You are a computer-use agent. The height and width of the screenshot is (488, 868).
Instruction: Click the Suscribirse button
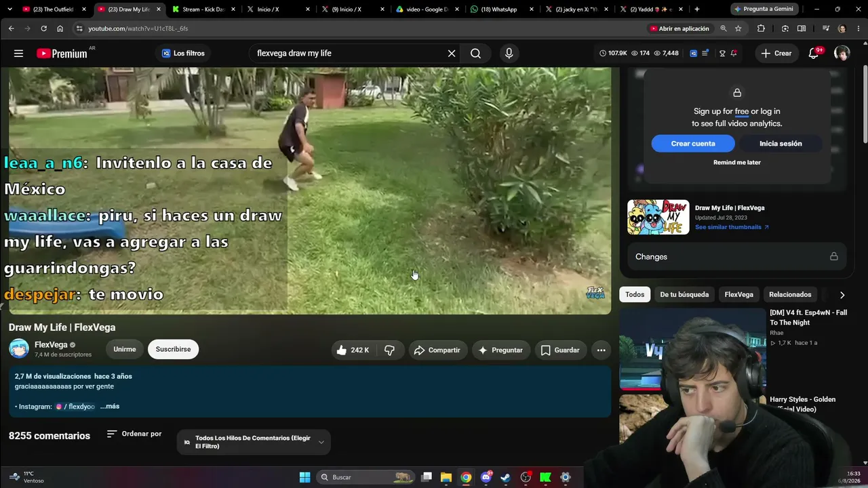[173, 350]
